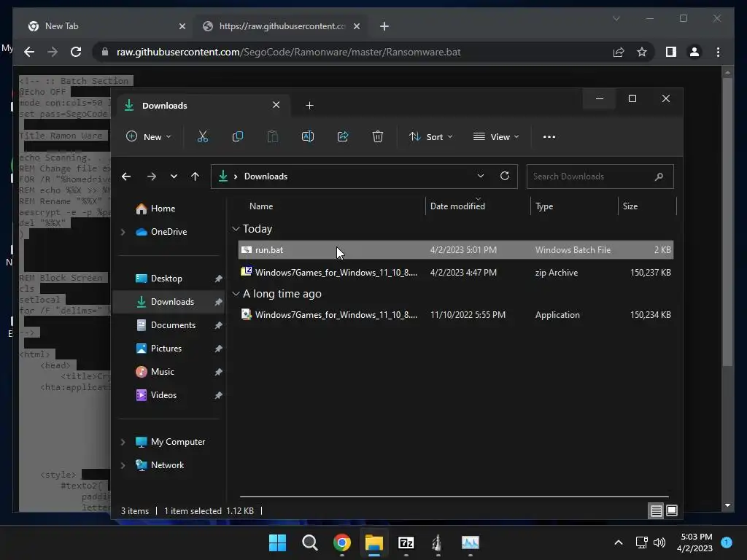Screen dimensions: 747x560
Task: Go up one folder level in Explorer
Action: (195, 176)
